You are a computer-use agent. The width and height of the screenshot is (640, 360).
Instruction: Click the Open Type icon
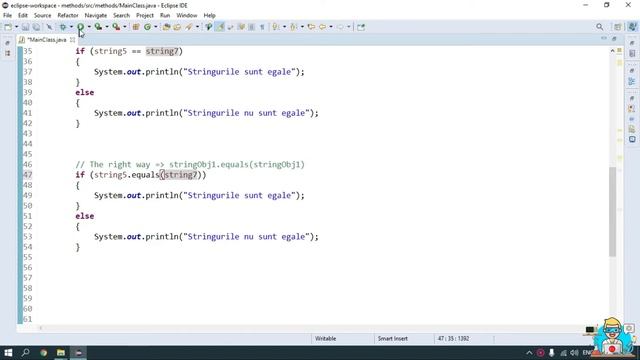point(166,27)
